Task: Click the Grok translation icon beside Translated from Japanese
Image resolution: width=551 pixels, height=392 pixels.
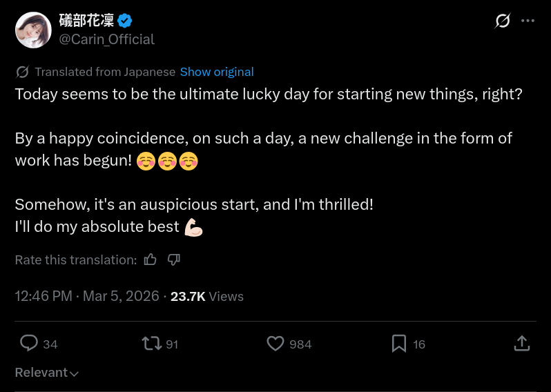Action: click(22, 72)
